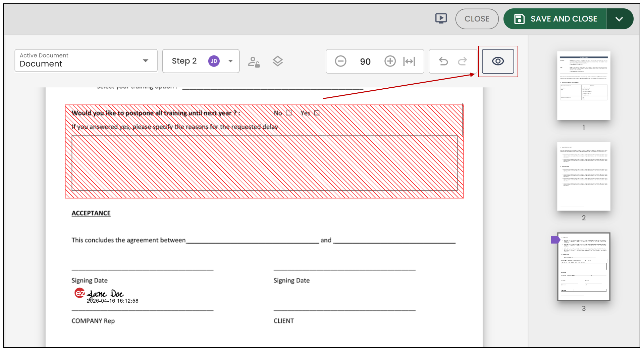Open the Active Document dropdown
Viewport: 644px width, 351px height.
tap(86, 60)
